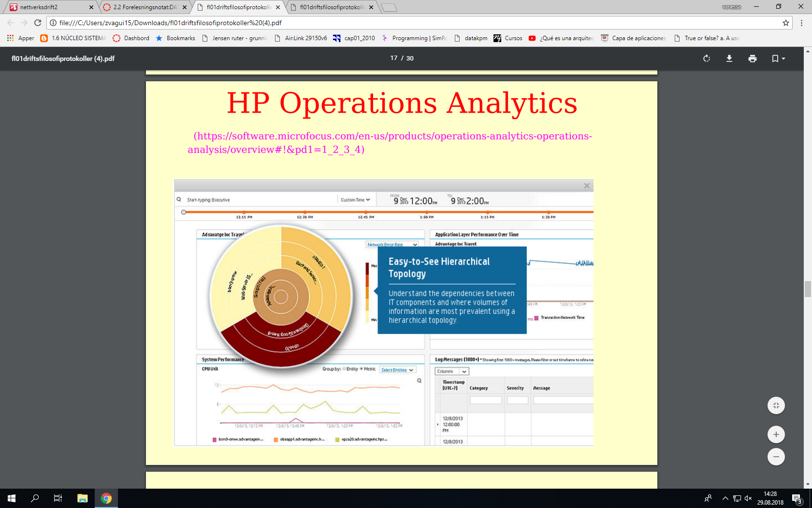The height and width of the screenshot is (508, 812).
Task: Show hidden system tray icons
Action: 725,498
